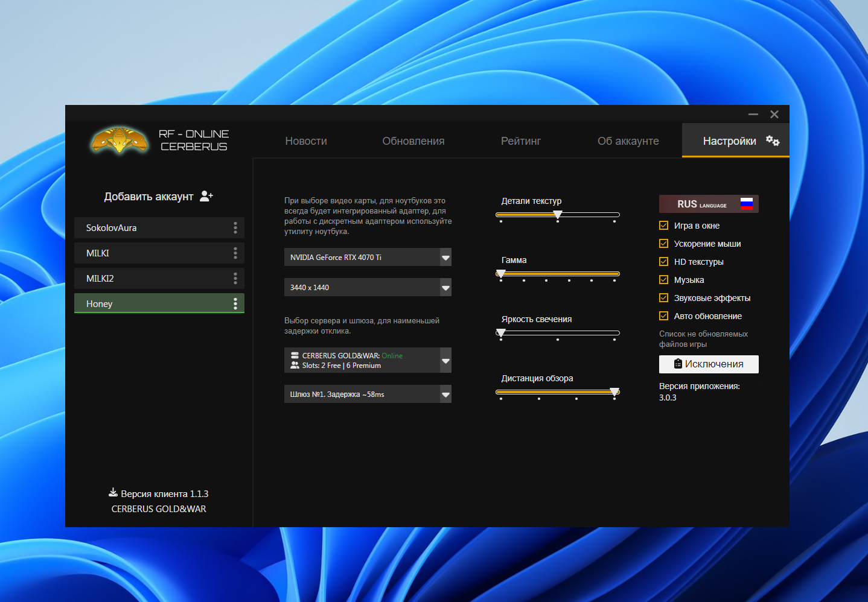
Task: Open the Об аккаунте tab
Action: (x=628, y=141)
